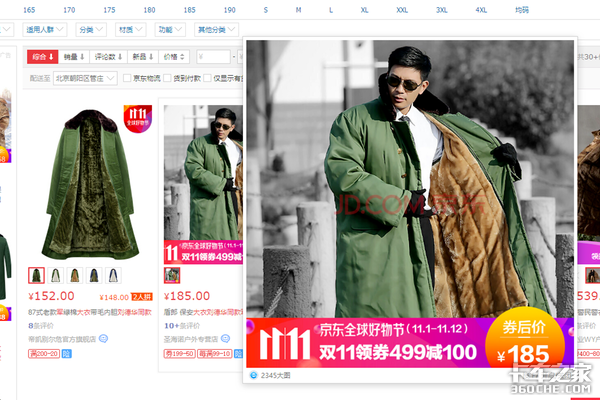Screen dimensions: 600x400
Task: Select the green coat with white lining thumbnail
Action: [55, 275]
